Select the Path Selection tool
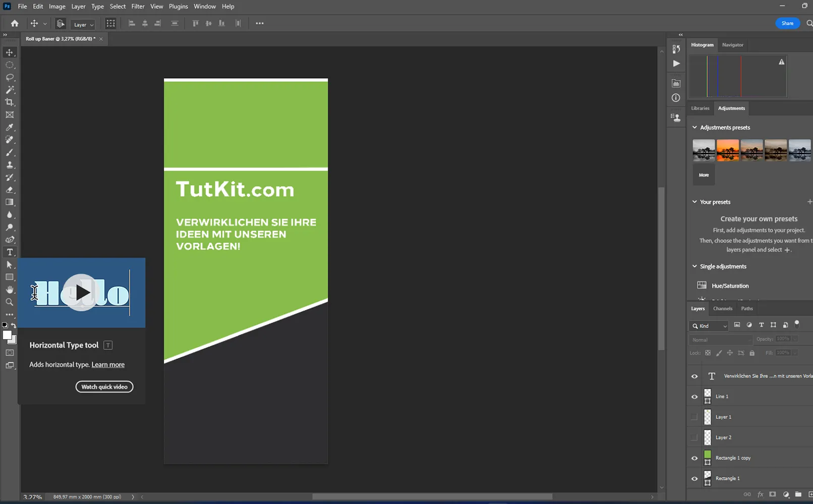Viewport: 813px width, 504px height. pyautogui.click(x=10, y=265)
